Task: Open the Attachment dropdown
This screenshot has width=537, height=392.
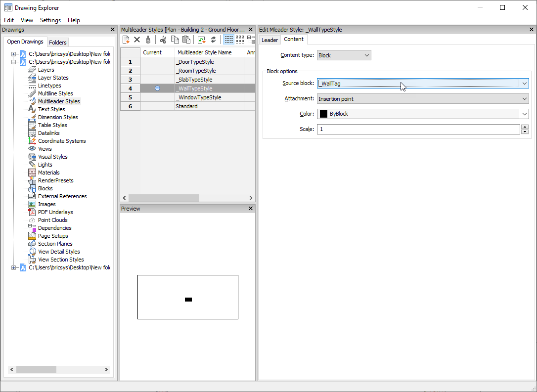Action: tap(422, 99)
